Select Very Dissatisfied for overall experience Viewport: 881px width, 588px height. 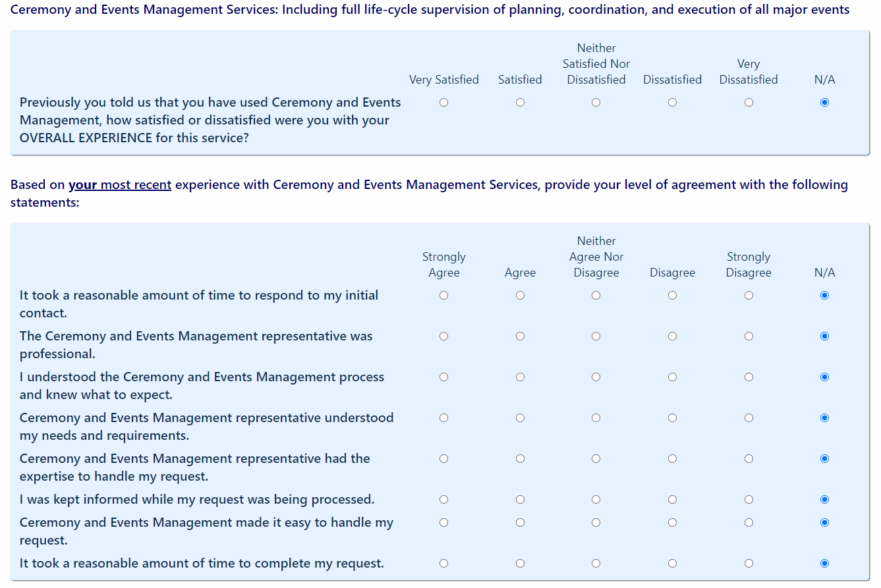coord(749,103)
